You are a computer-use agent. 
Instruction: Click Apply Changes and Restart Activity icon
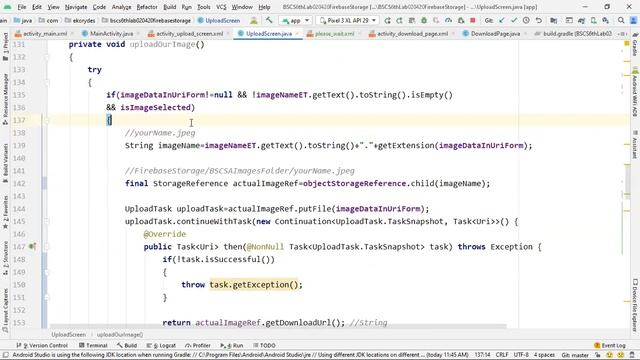tap(399, 20)
